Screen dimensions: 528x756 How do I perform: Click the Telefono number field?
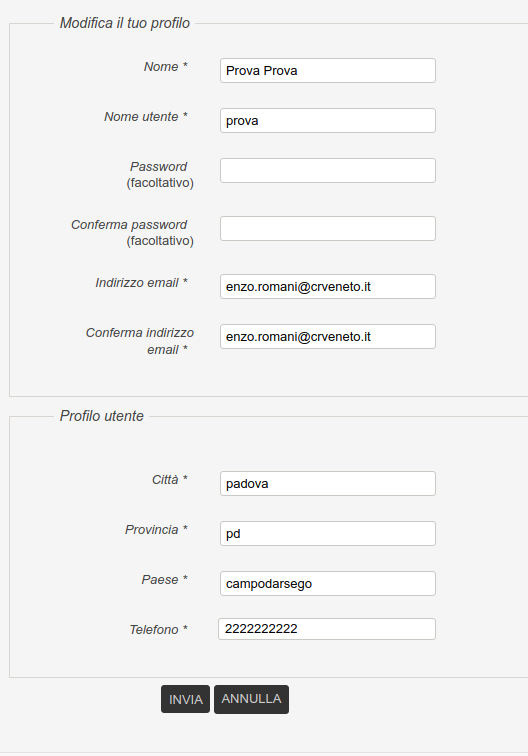pyautogui.click(x=327, y=629)
